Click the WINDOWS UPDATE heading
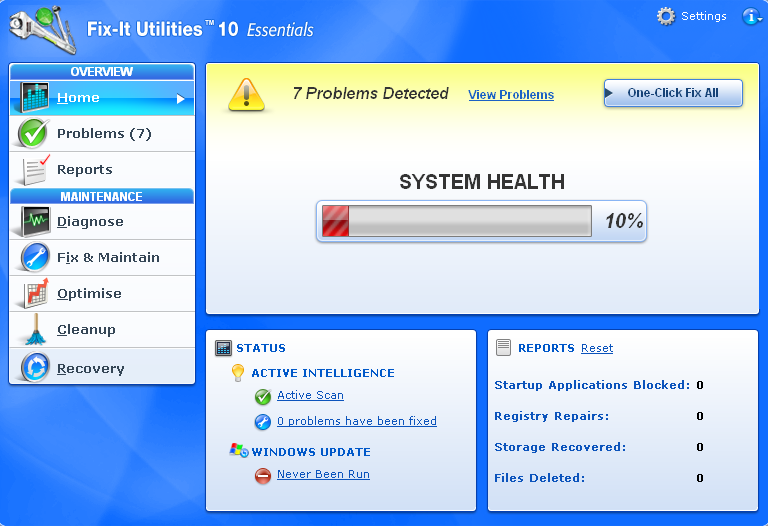The image size is (768, 526). click(311, 452)
